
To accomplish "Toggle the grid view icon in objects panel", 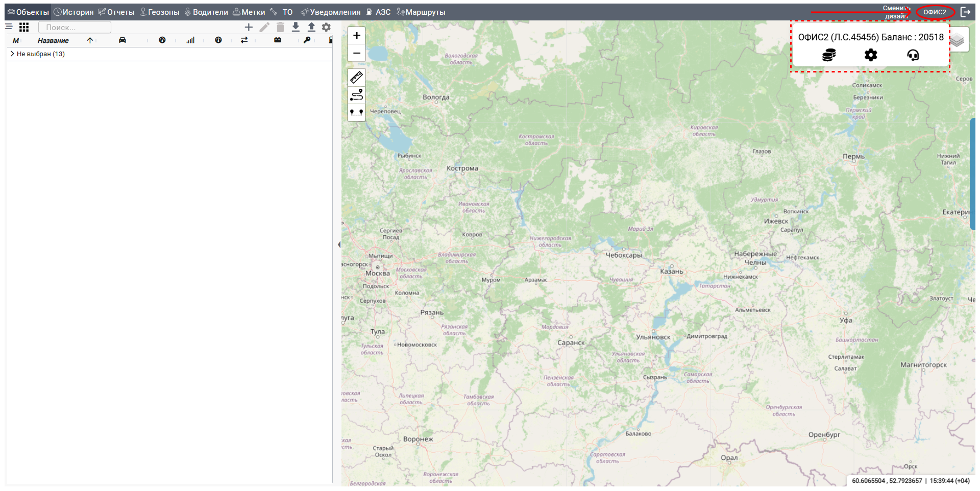I will click(24, 28).
